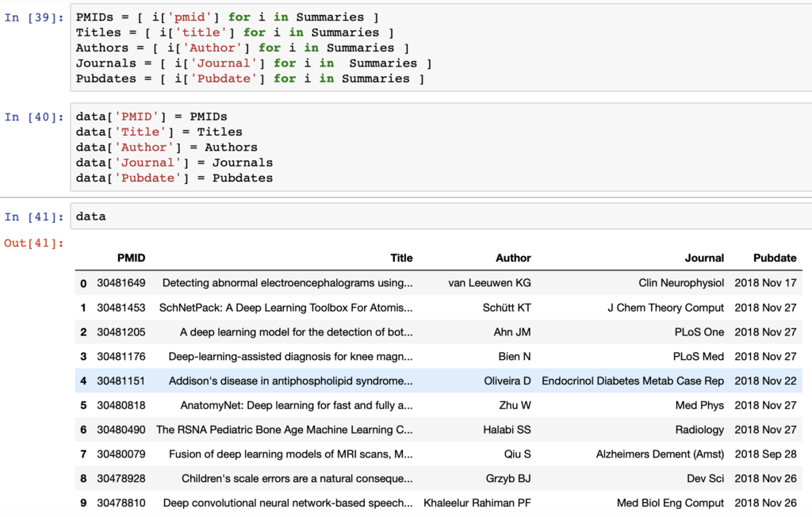This screenshot has height=517, width=812.
Task: Click journal 'Dev Sci'
Action: pyautogui.click(x=705, y=478)
